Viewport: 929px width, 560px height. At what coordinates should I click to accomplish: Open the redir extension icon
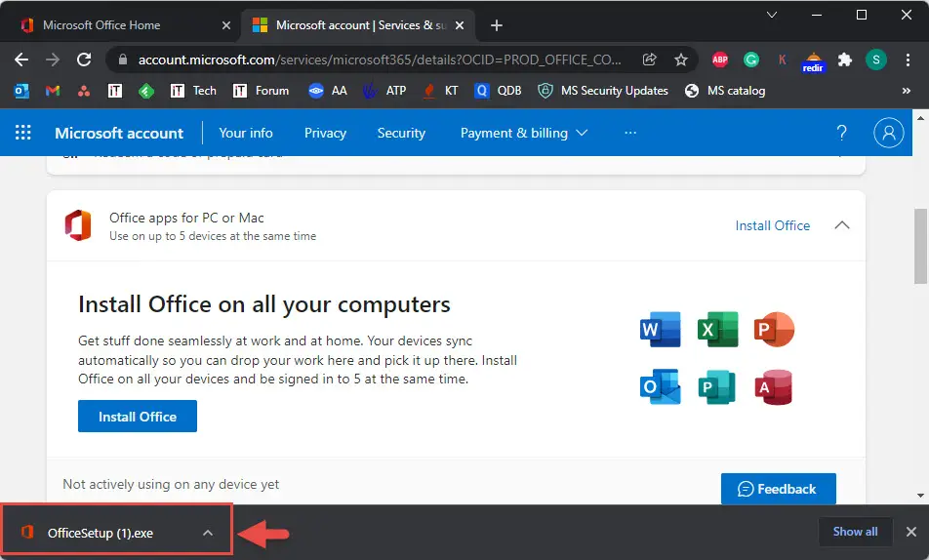[813, 61]
